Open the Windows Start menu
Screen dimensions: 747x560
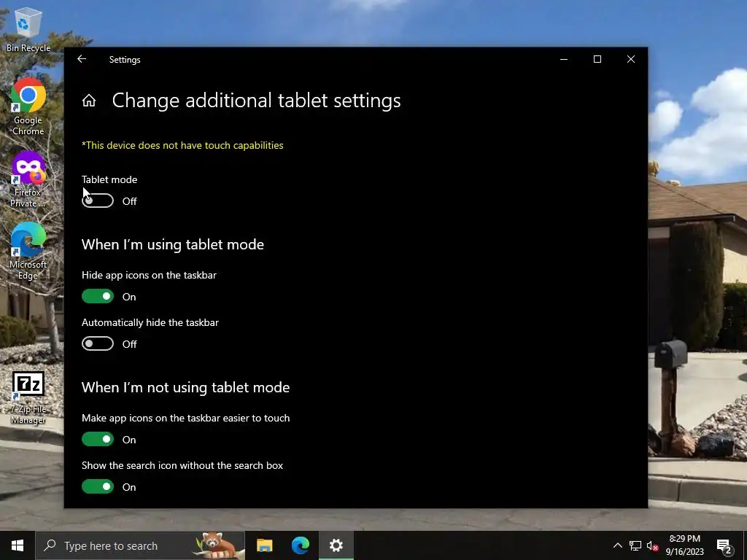[18, 545]
